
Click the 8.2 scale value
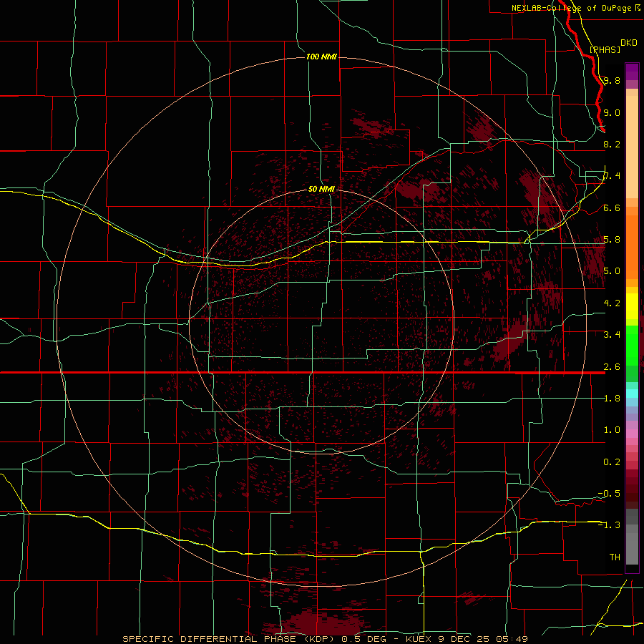(612, 144)
